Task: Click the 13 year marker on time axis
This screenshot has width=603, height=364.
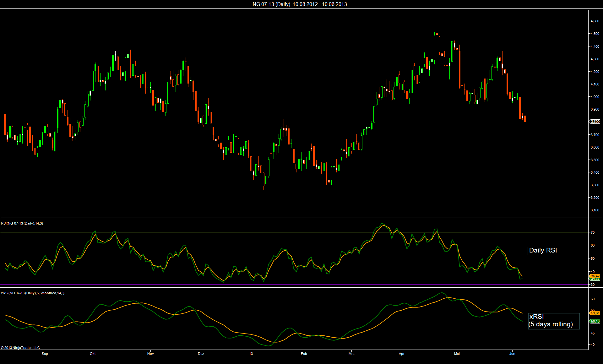Action: pyautogui.click(x=251, y=354)
